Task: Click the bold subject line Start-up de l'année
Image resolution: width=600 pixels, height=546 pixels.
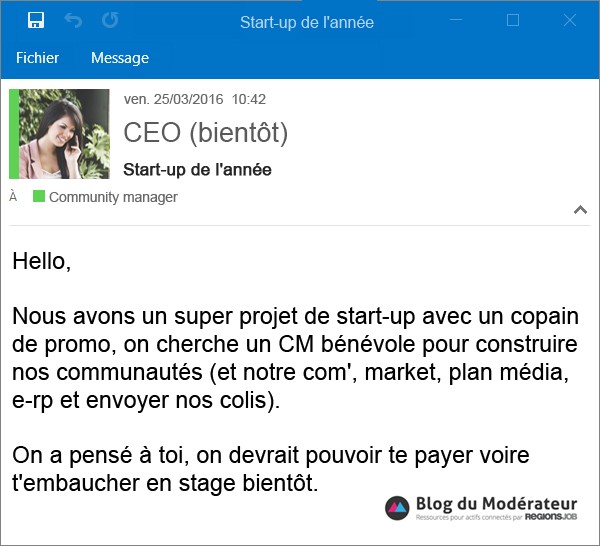Action: tap(197, 169)
